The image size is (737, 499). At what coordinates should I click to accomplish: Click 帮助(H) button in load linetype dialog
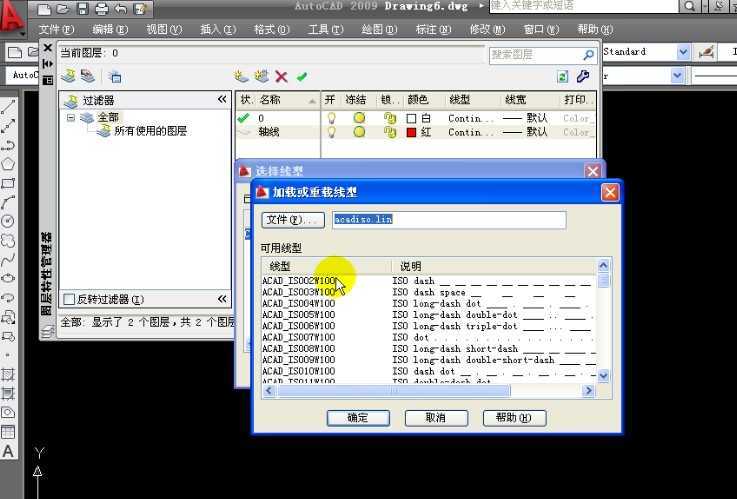514,418
